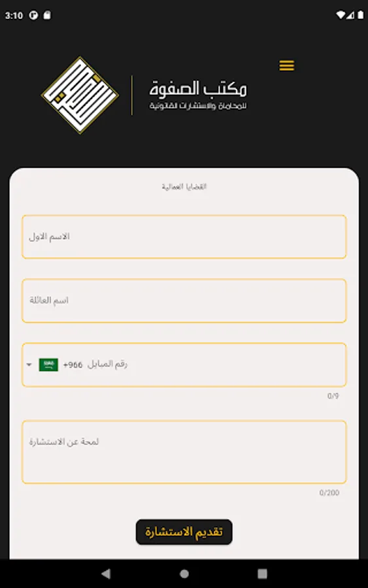Focus the mobile number field رقم الجوال

click(x=184, y=365)
